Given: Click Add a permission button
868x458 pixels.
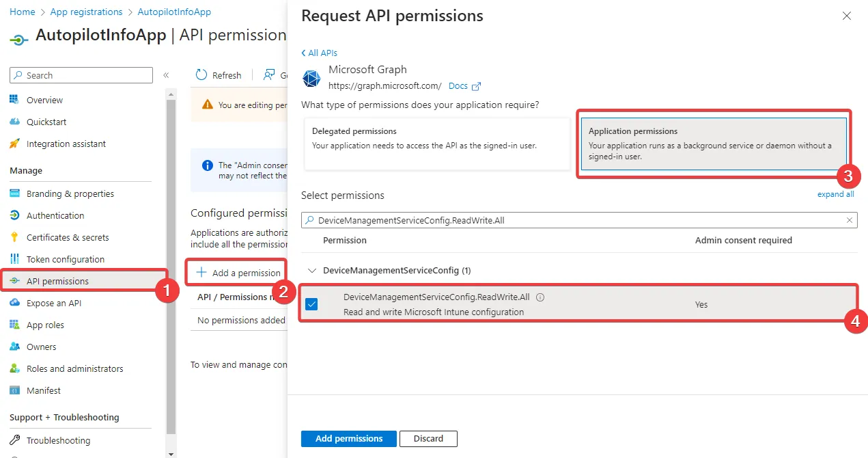Looking at the screenshot, I should (x=238, y=273).
